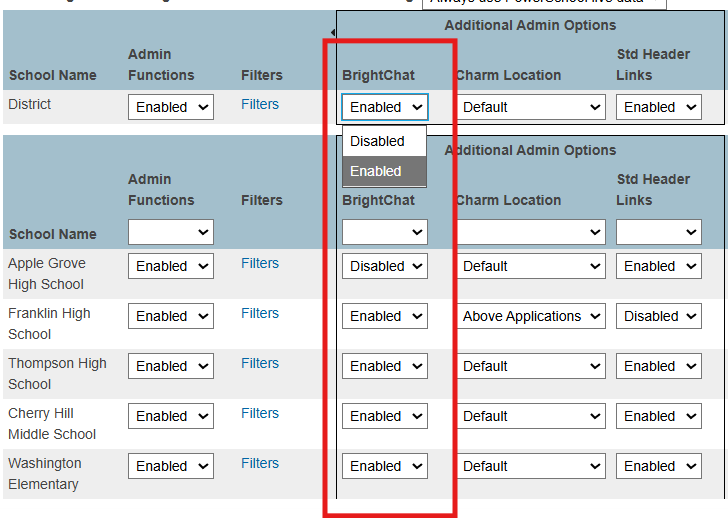Open Thompson High Std Header Links dropdown
This screenshot has height=518, width=728.
point(659,366)
